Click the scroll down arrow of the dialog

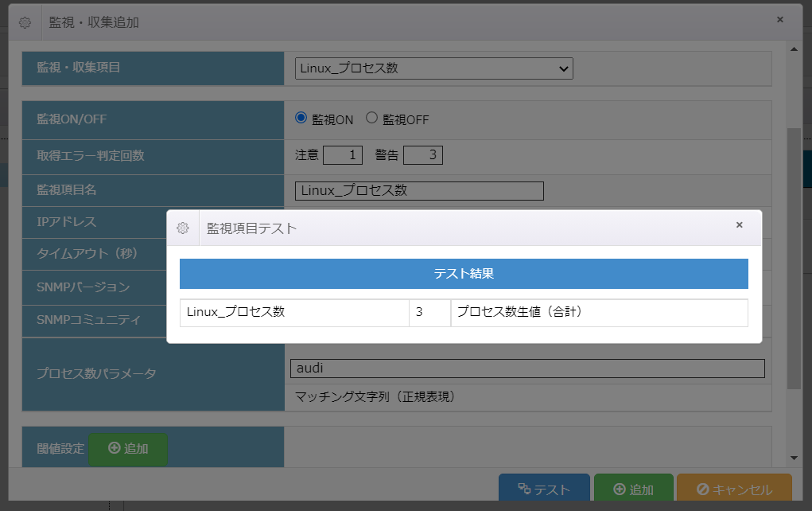coord(793,458)
